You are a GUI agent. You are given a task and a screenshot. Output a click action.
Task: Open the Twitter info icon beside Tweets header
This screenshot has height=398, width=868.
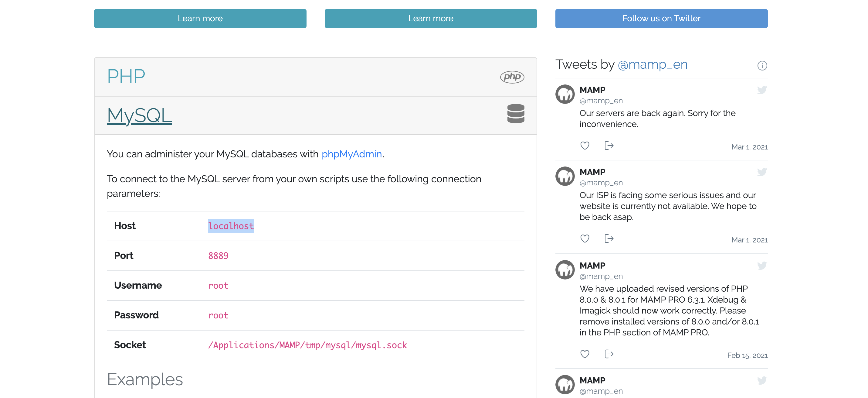tap(762, 65)
